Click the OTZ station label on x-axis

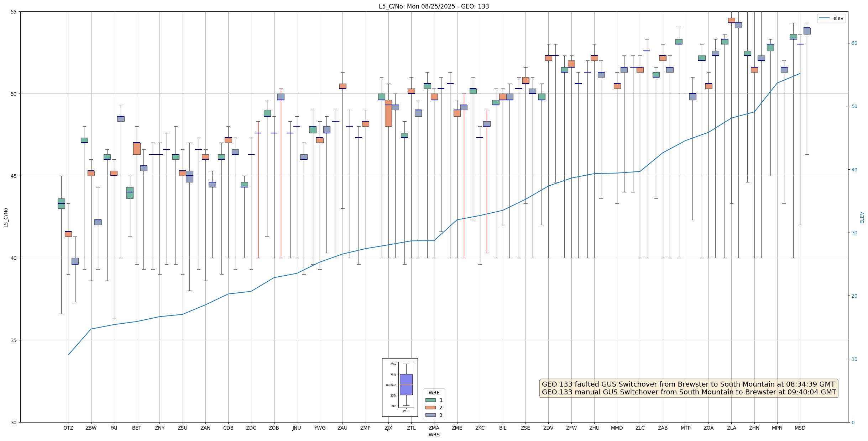point(68,428)
